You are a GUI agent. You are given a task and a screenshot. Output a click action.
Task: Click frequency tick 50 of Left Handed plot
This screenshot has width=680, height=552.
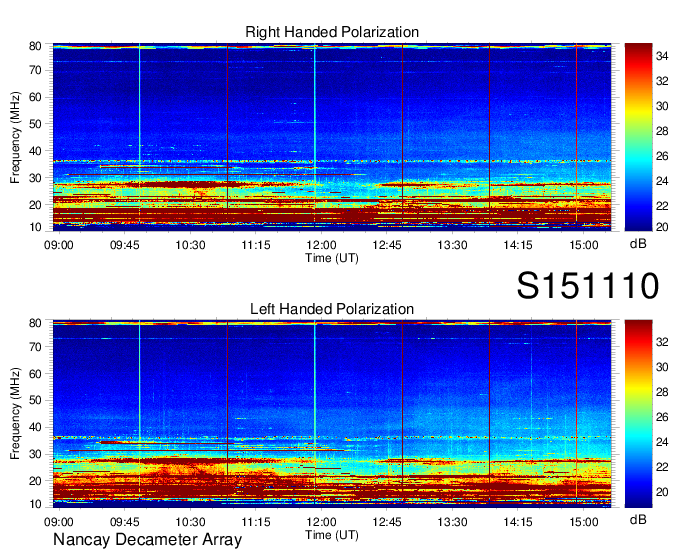click(35, 400)
